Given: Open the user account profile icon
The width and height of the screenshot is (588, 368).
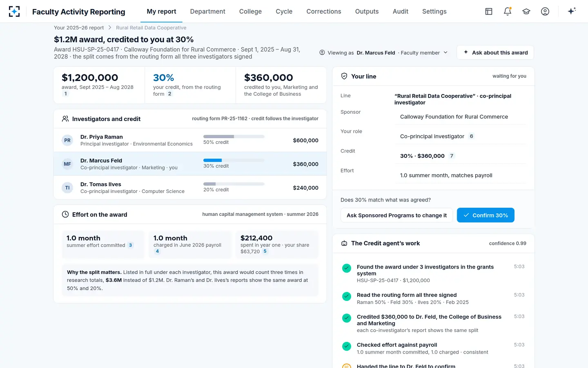Looking at the screenshot, I should pos(545,11).
